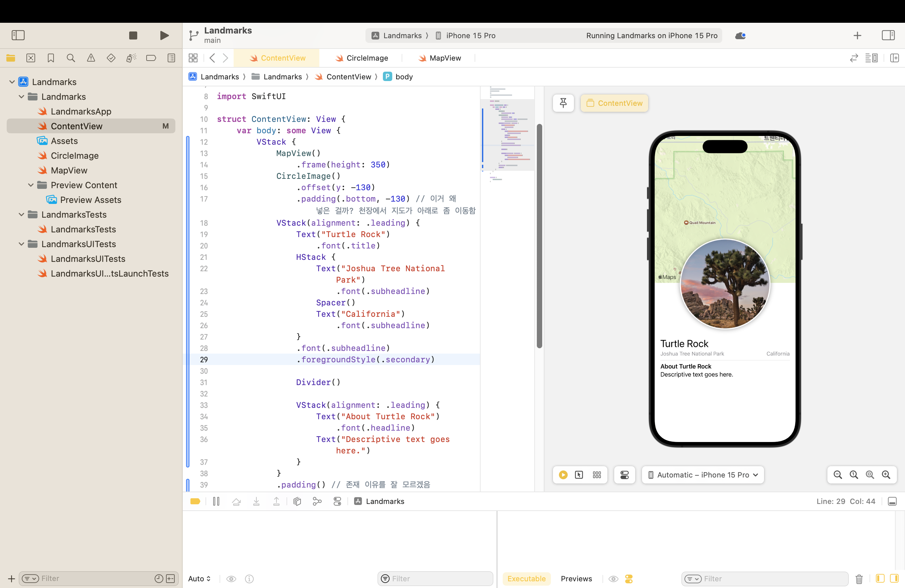This screenshot has height=588, width=905.
Task: Open the Issue navigator warning icon
Action: pos(91,58)
